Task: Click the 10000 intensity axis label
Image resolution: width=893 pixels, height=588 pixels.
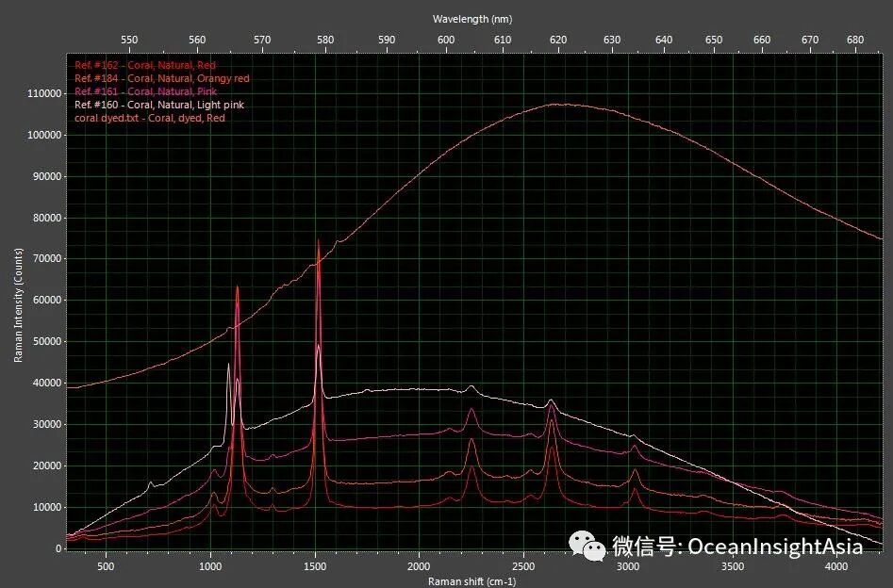Action: point(46,507)
